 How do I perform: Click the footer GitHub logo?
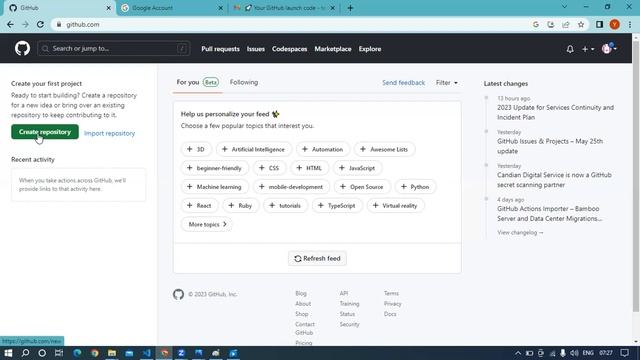click(x=178, y=294)
